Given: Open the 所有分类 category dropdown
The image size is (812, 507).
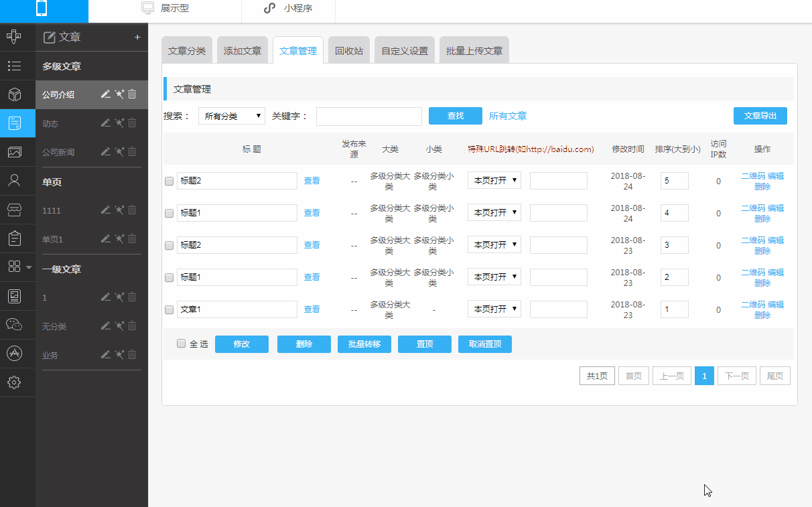Looking at the screenshot, I should [x=232, y=116].
